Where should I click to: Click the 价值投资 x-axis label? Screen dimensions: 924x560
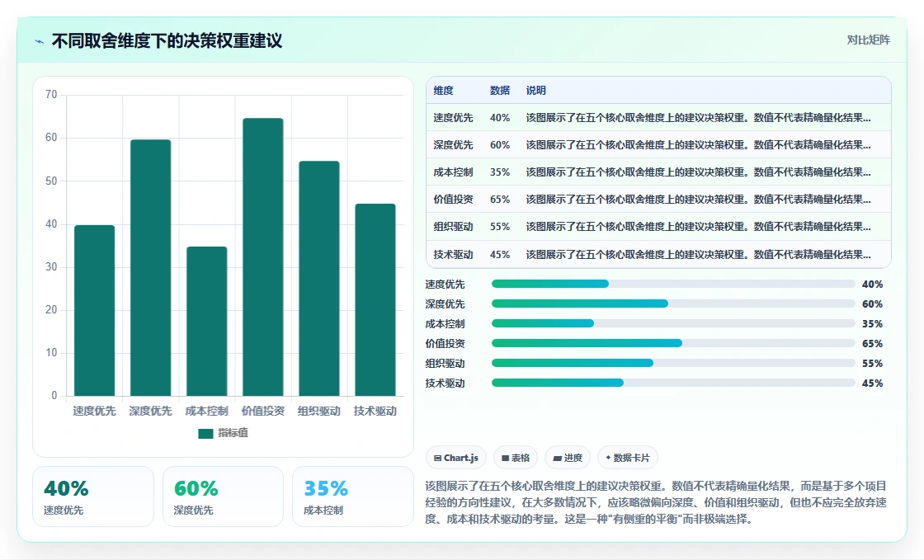pyautogui.click(x=263, y=411)
